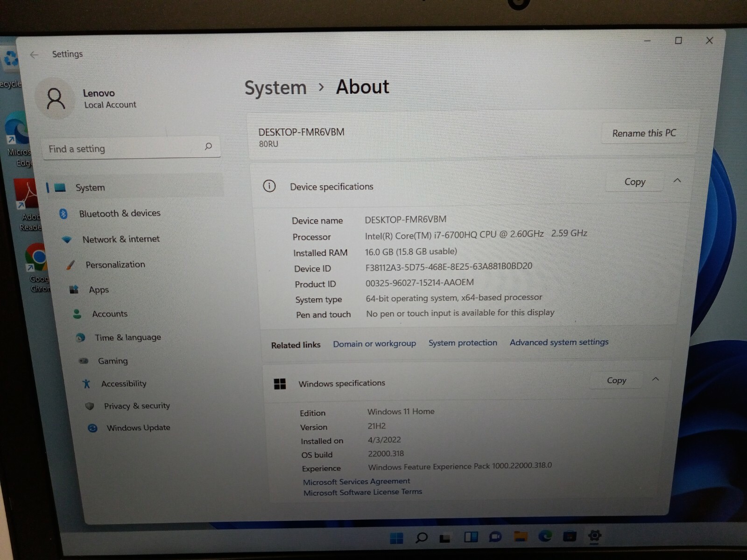
Task: Click the Gaming controller icon
Action: click(84, 361)
